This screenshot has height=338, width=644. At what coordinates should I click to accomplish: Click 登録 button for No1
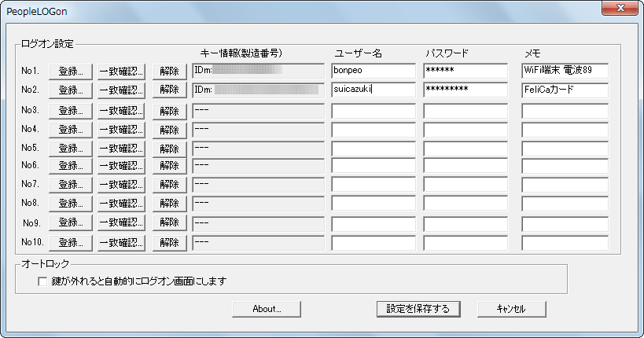point(71,72)
